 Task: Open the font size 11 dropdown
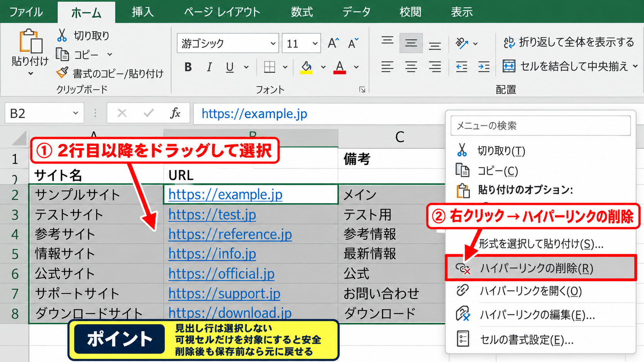pyautogui.click(x=315, y=43)
